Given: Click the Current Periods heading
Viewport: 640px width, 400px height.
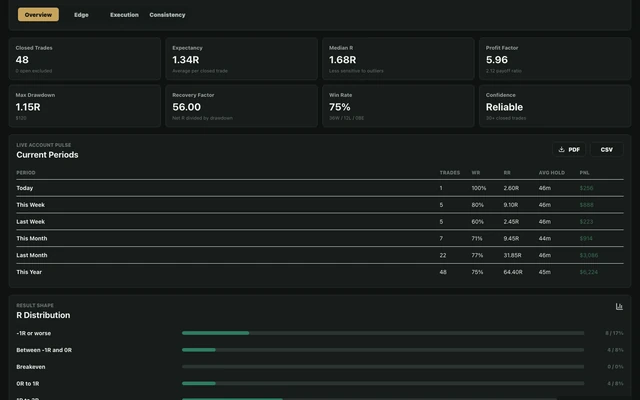Looking at the screenshot, I should point(47,155).
